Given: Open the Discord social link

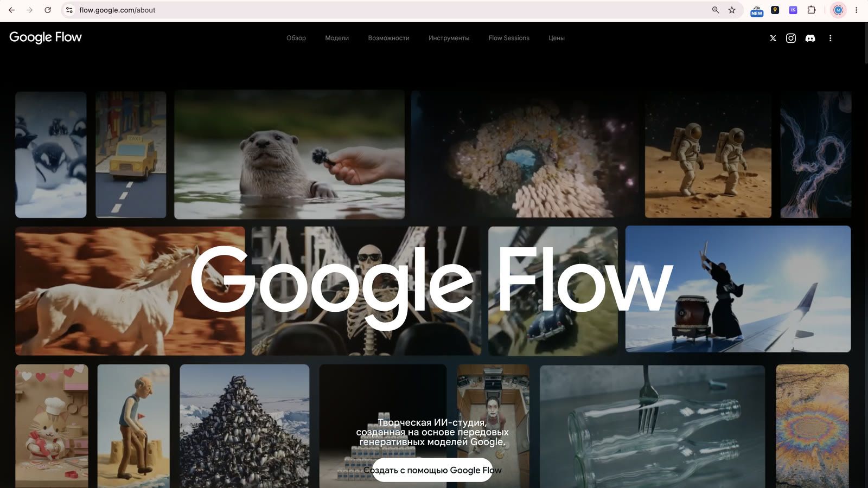Looking at the screenshot, I should tap(810, 38).
